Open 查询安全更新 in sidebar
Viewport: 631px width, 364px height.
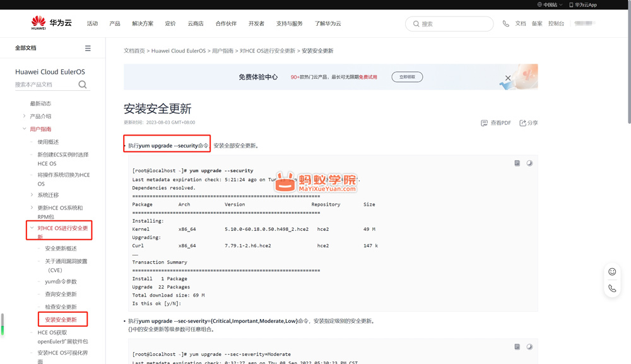(x=61, y=295)
